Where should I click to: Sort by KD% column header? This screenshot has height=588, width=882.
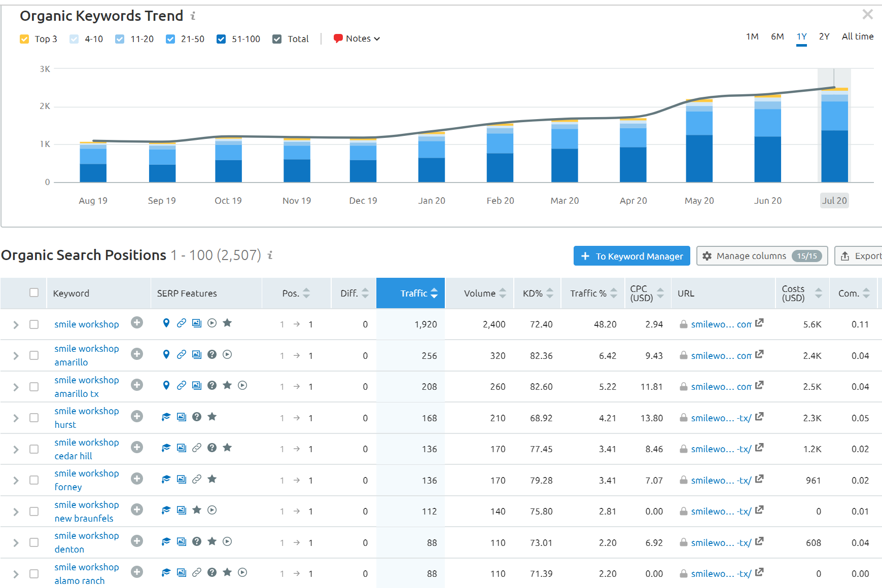pos(537,293)
